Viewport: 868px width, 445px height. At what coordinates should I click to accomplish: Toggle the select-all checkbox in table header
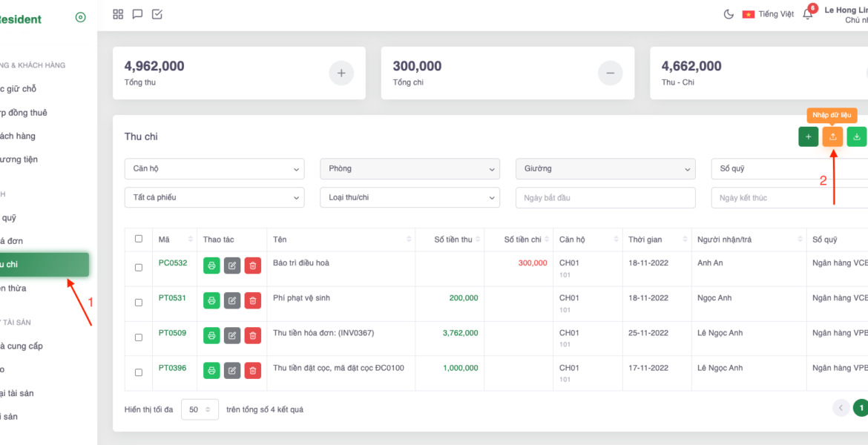(139, 239)
